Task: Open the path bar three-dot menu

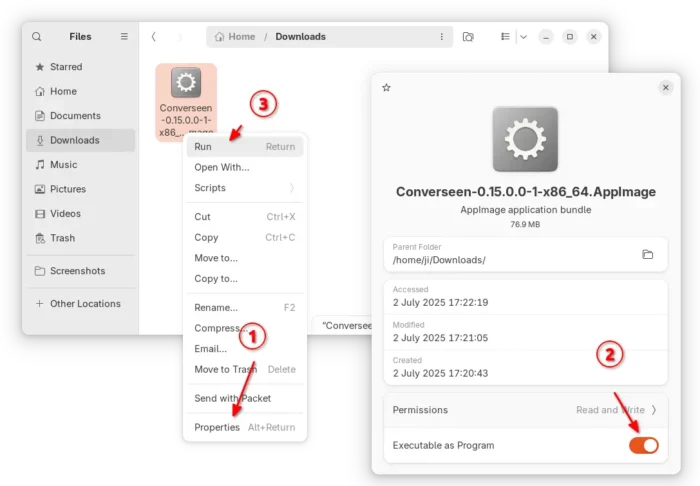Action: tap(441, 37)
